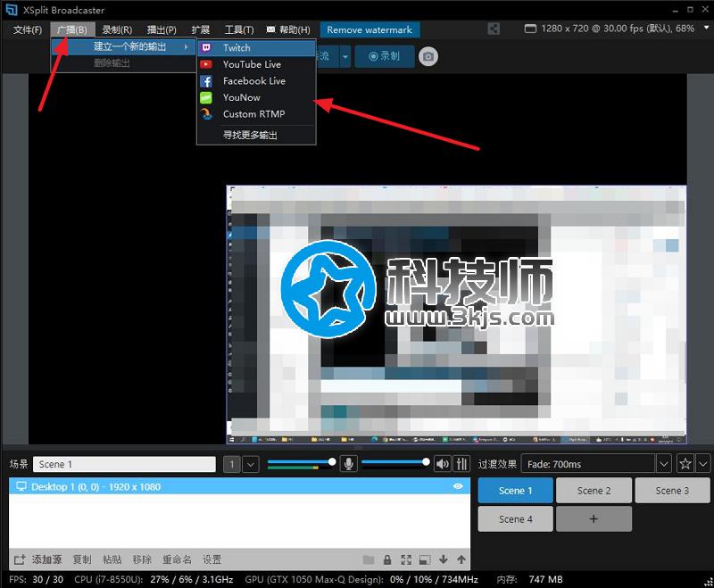Image resolution: width=714 pixels, height=588 pixels.
Task: Open source 设置 settings
Action: tap(212, 559)
